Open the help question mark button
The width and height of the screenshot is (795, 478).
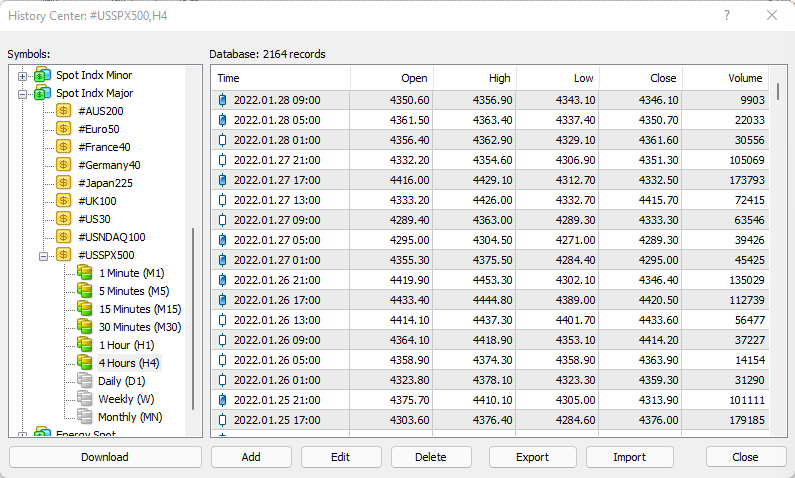727,16
